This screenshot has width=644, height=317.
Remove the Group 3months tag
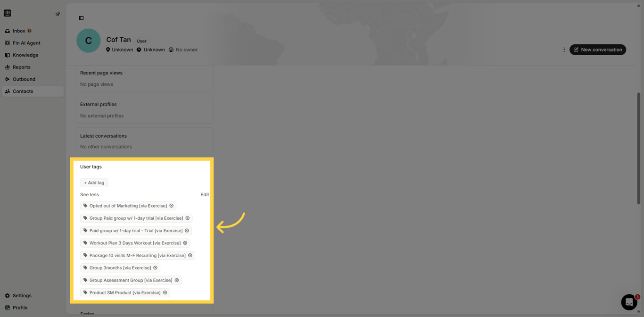click(155, 267)
